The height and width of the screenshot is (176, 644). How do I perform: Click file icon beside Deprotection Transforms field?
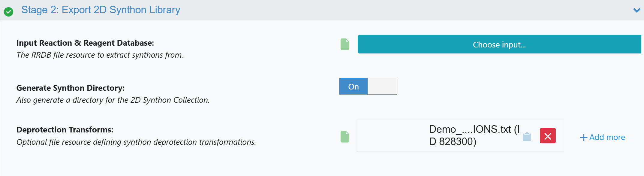pyautogui.click(x=345, y=137)
